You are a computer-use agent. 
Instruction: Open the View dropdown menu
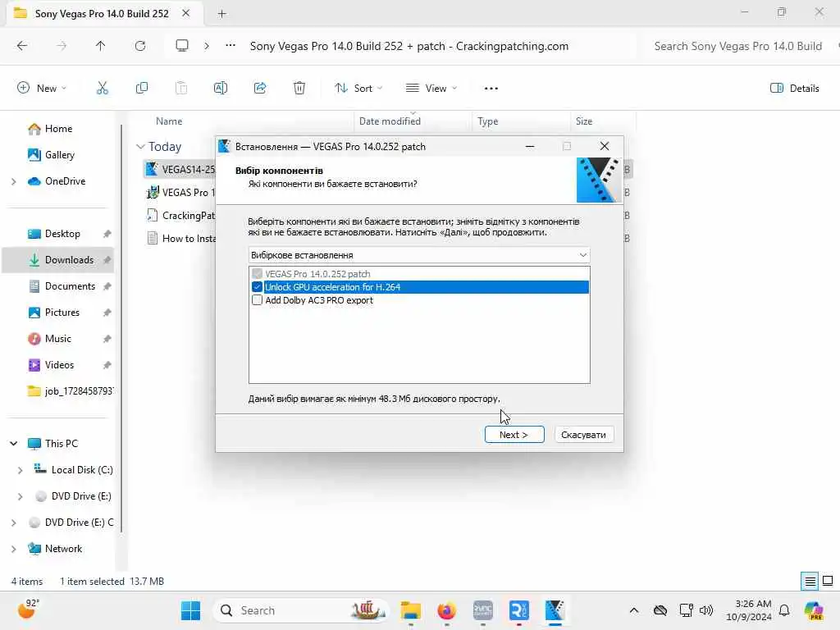coord(431,89)
